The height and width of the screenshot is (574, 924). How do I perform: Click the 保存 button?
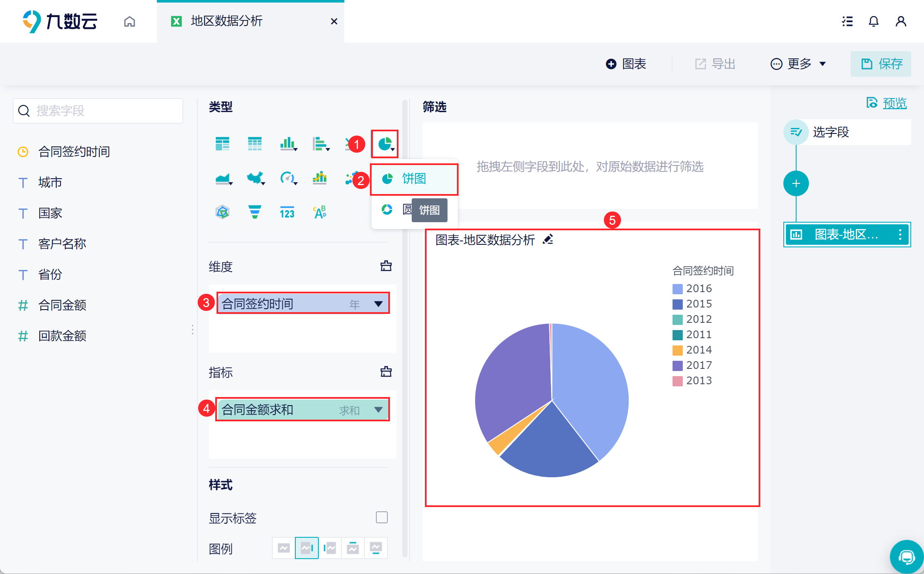881,64
